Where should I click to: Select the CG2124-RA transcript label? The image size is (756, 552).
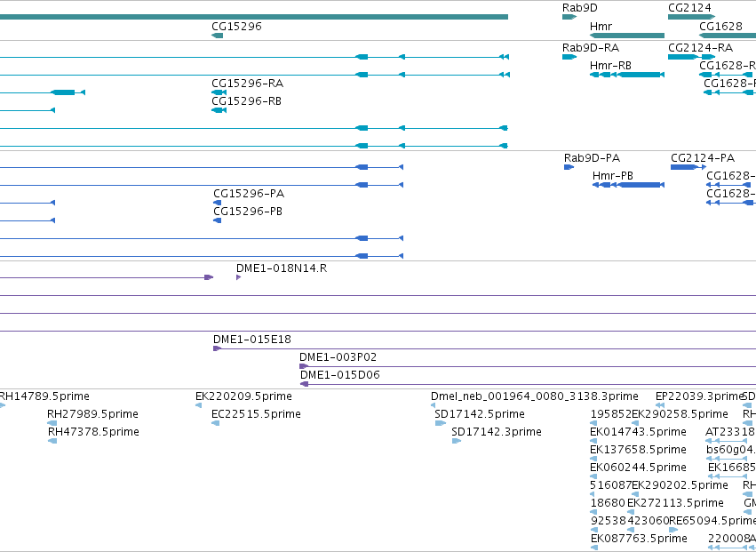[700, 48]
